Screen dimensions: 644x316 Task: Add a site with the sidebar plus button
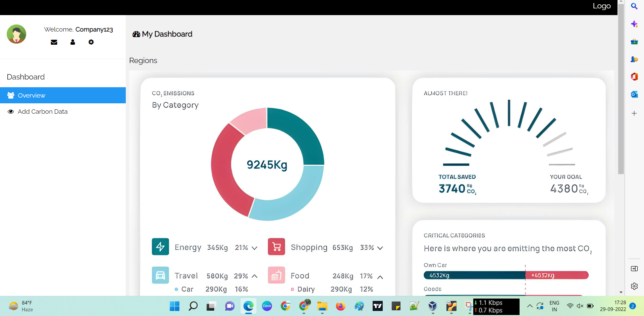634,113
